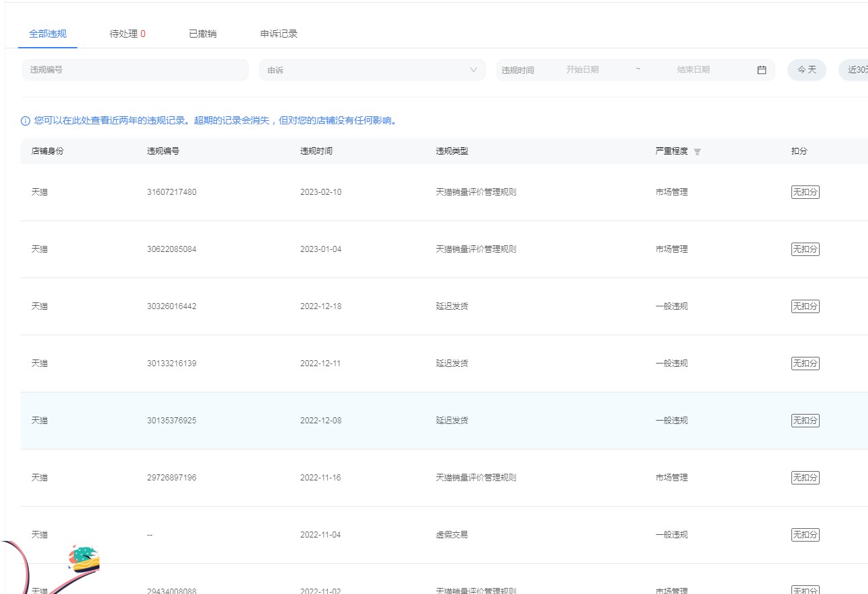The height and width of the screenshot is (594, 868).
Task: Open the 严重程度 filter icon
Action: 697,152
